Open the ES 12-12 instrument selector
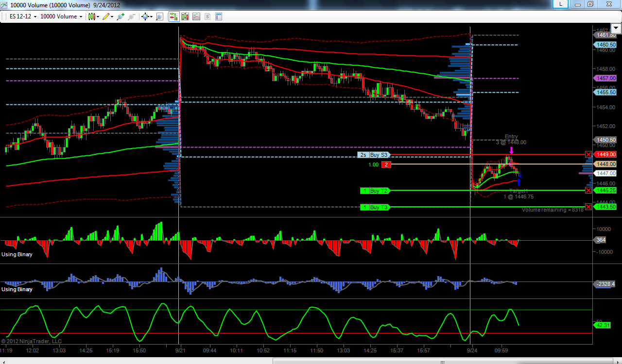 click(x=22, y=17)
